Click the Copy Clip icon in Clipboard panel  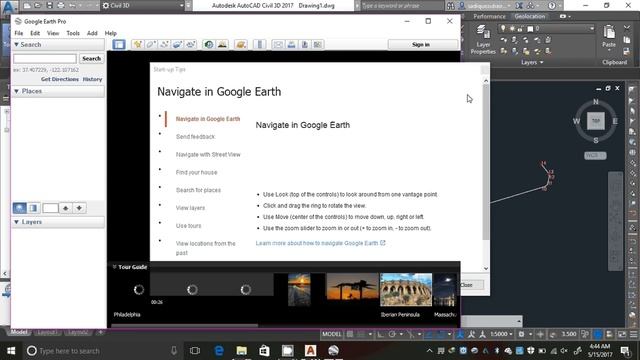click(x=627, y=40)
